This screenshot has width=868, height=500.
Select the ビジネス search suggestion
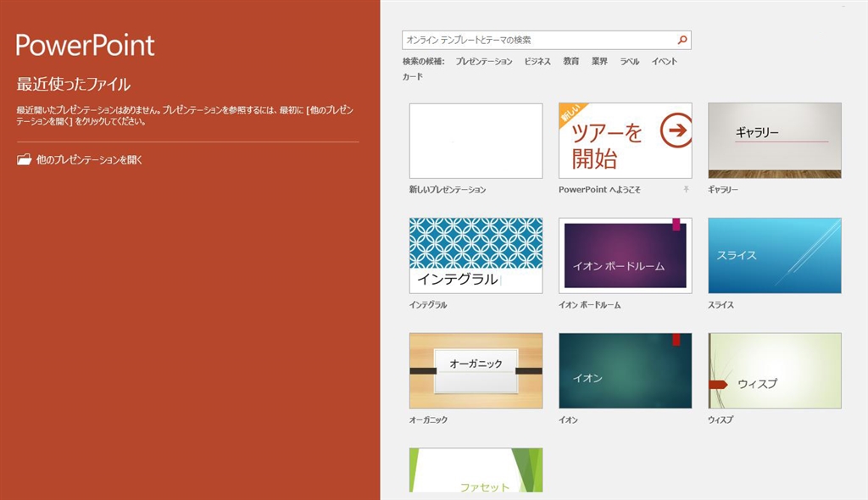click(537, 62)
